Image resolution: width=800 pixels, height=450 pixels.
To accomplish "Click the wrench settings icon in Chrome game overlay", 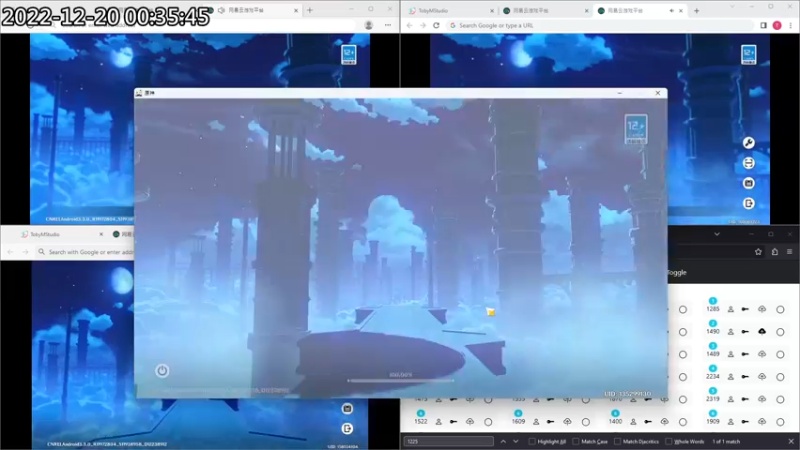I will click(x=748, y=143).
